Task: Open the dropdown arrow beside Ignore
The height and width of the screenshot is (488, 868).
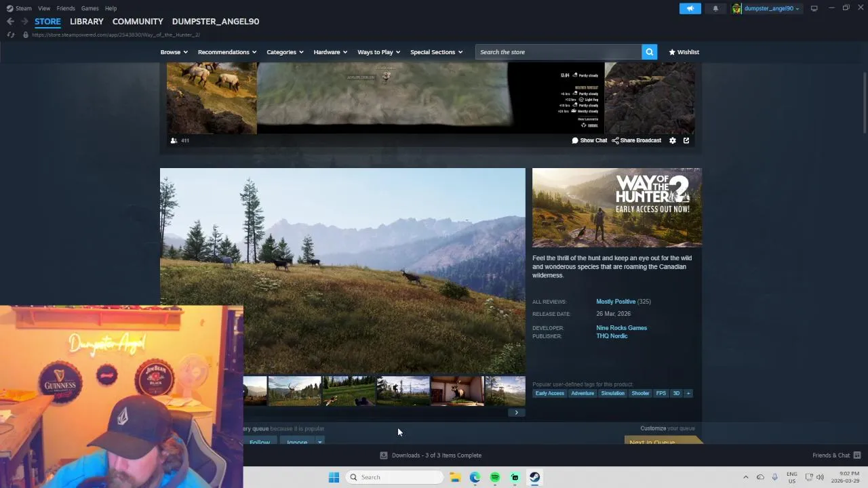Action: 319,442
